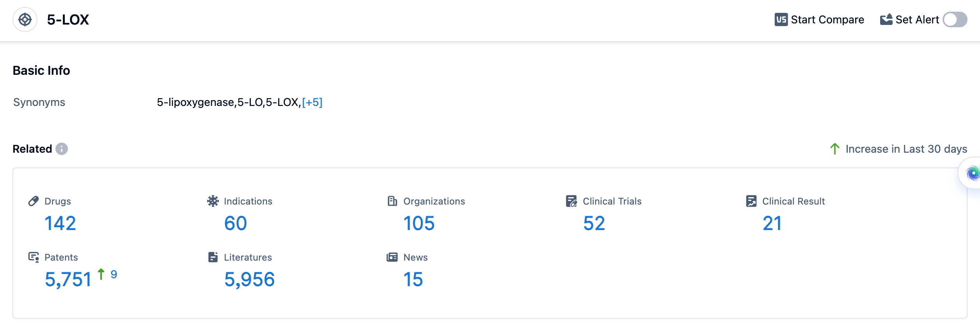The image size is (980, 321).
Task: Open the 105 organizations count
Action: tap(419, 223)
